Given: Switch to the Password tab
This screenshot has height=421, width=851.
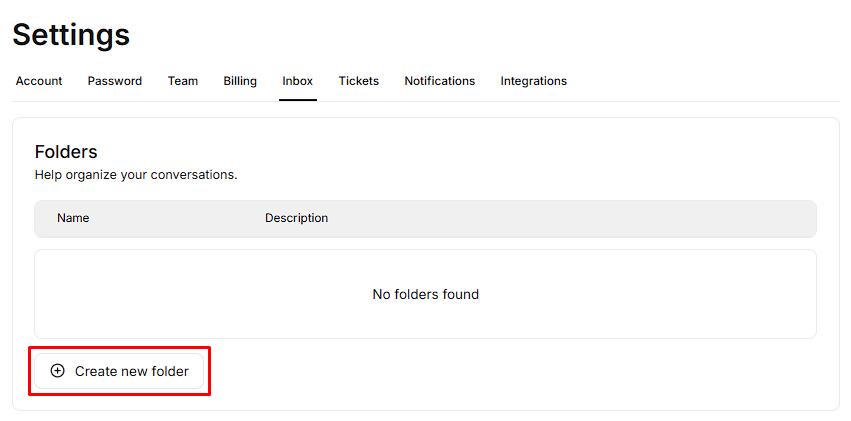Looking at the screenshot, I should coord(115,81).
